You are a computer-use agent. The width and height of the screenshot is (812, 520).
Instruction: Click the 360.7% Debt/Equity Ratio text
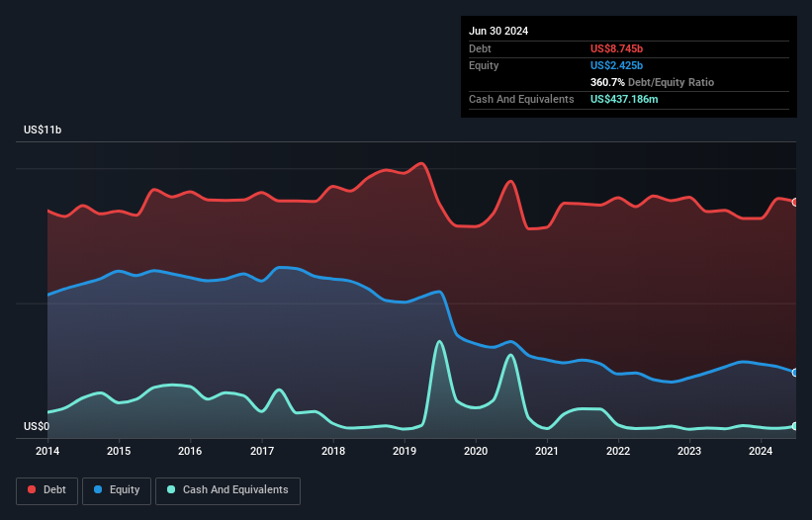point(652,82)
